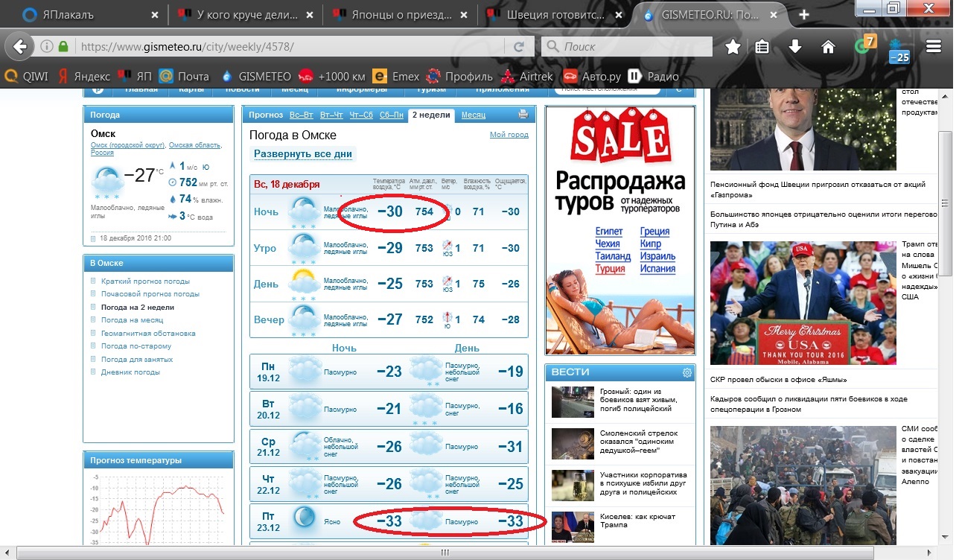Image resolution: width=962 pixels, height=560 pixels.
Task: Open the green add-on showing badge 7
Action: tap(865, 45)
